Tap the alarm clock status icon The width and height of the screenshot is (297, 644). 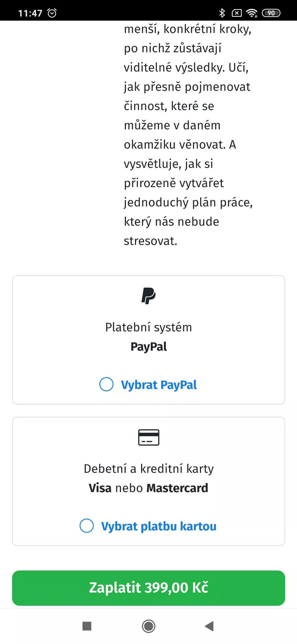[x=52, y=13]
